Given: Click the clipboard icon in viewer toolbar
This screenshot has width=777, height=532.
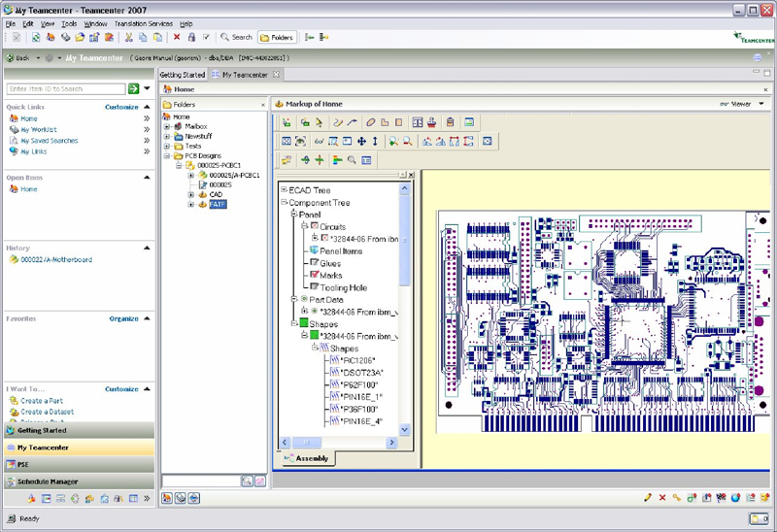Looking at the screenshot, I should coord(450,122).
